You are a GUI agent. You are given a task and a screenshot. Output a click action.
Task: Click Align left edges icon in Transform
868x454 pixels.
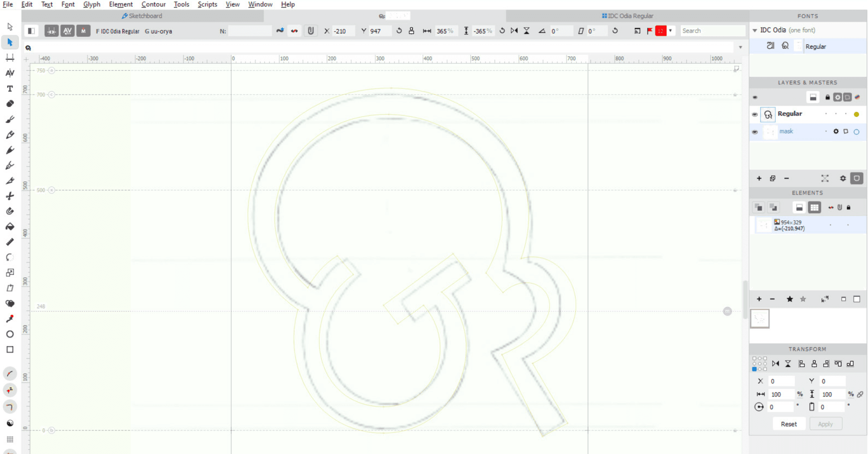(x=802, y=364)
